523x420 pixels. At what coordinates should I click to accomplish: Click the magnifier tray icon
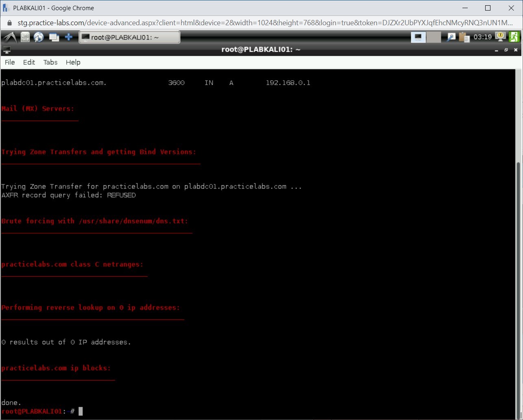click(x=451, y=37)
